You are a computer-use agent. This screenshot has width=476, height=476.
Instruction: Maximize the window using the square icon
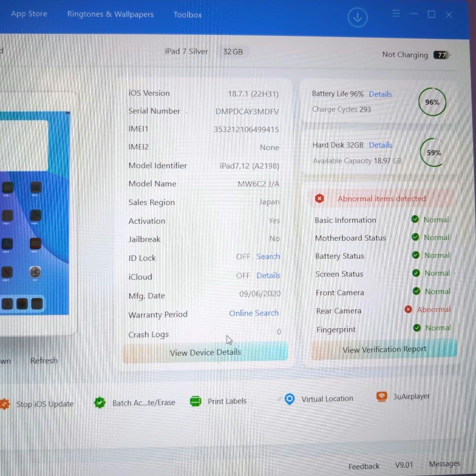431,14
